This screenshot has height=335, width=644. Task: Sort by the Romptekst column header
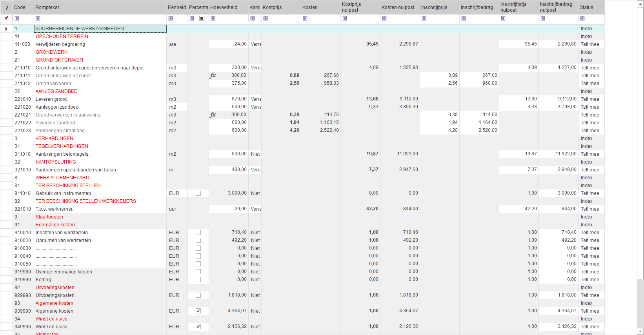[x=100, y=7]
